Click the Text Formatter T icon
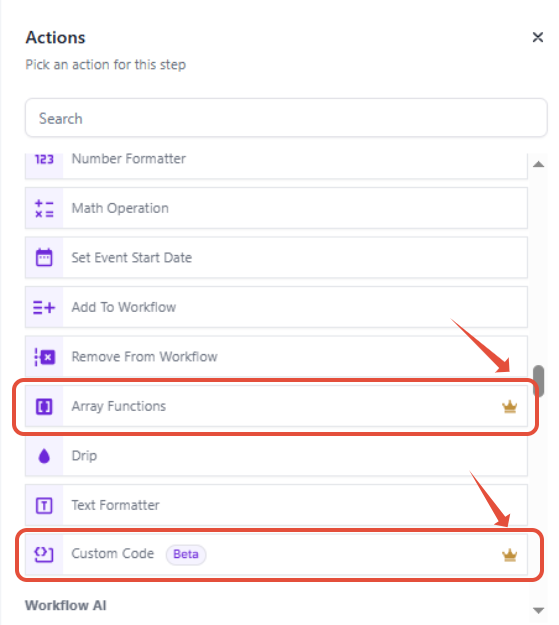 (x=44, y=505)
